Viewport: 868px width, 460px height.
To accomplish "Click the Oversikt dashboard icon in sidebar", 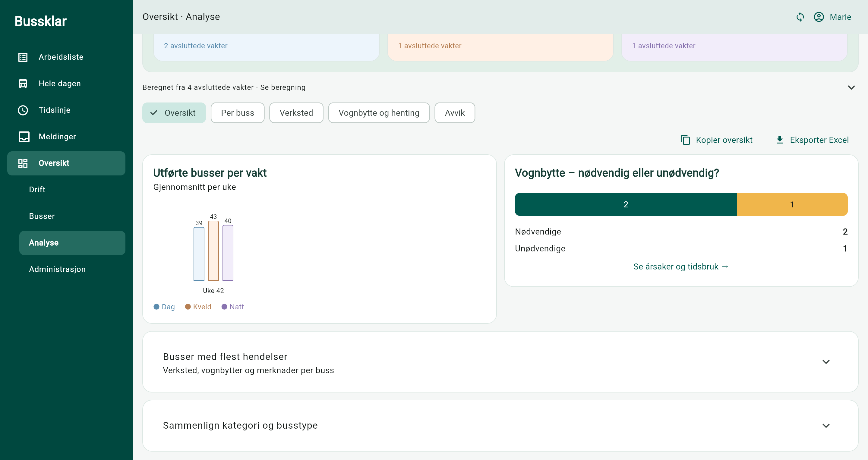I will (x=23, y=163).
